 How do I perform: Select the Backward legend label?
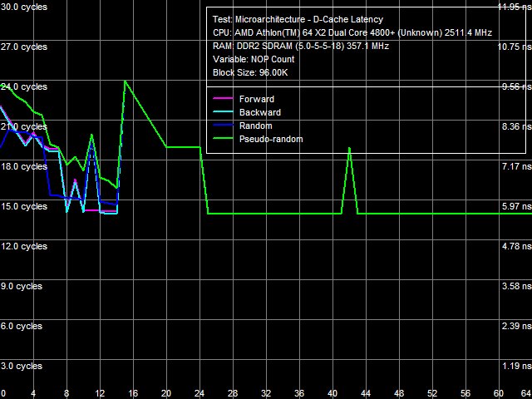(x=259, y=113)
